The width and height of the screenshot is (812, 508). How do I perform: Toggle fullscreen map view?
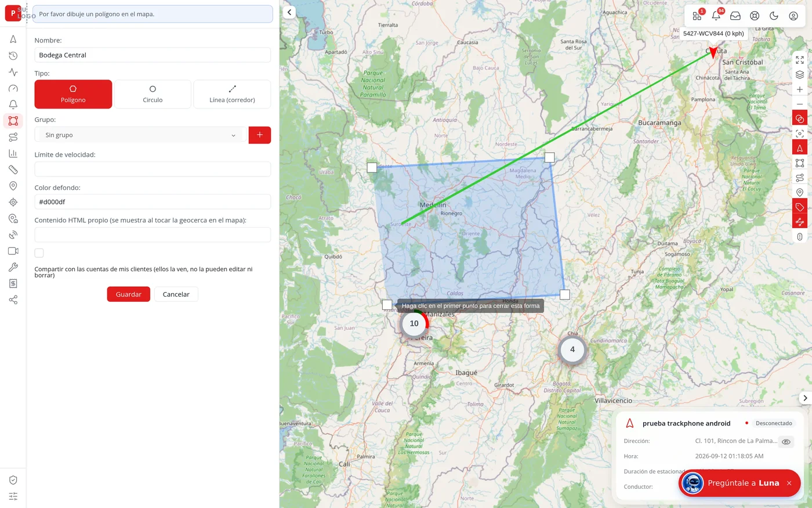pyautogui.click(x=800, y=60)
